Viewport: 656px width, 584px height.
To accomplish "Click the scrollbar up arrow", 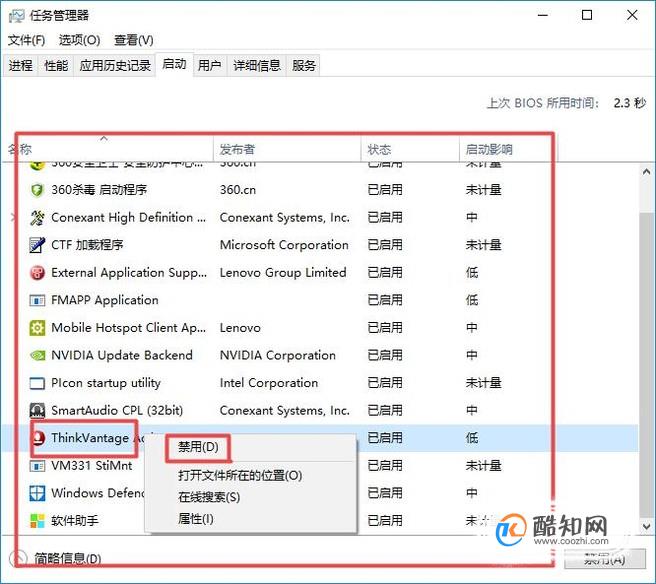I will pyautogui.click(x=646, y=172).
